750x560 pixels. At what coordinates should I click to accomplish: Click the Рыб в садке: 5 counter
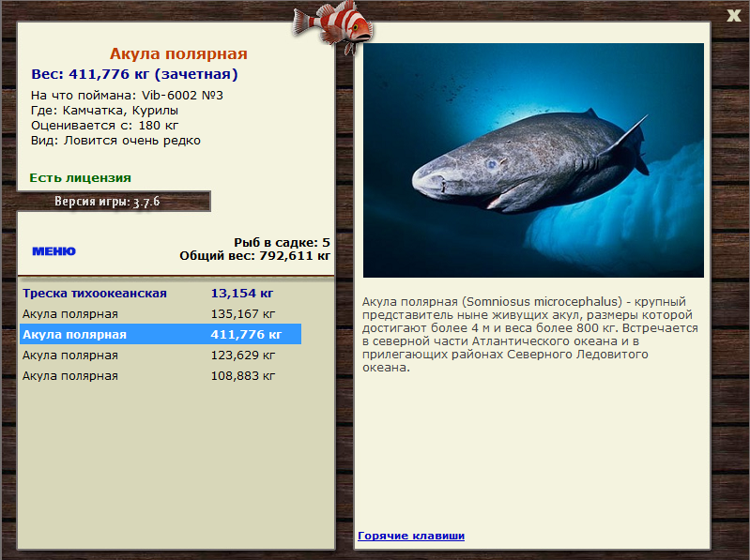(x=282, y=242)
